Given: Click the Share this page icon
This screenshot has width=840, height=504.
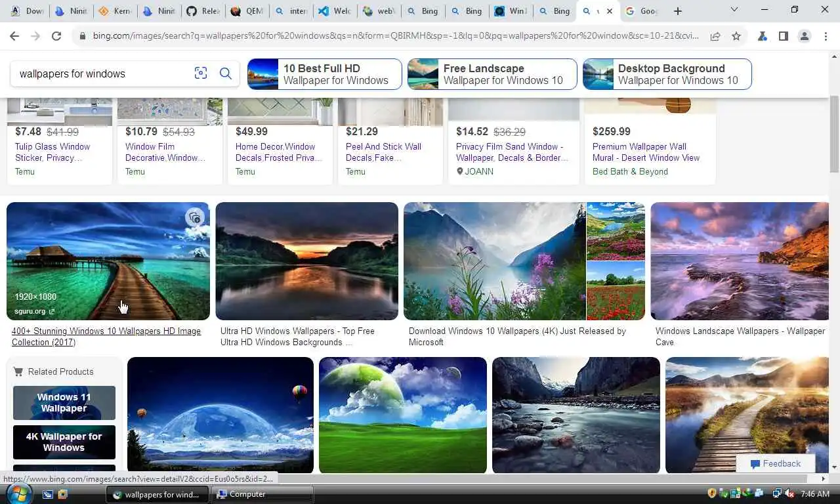Looking at the screenshot, I should [715, 37].
